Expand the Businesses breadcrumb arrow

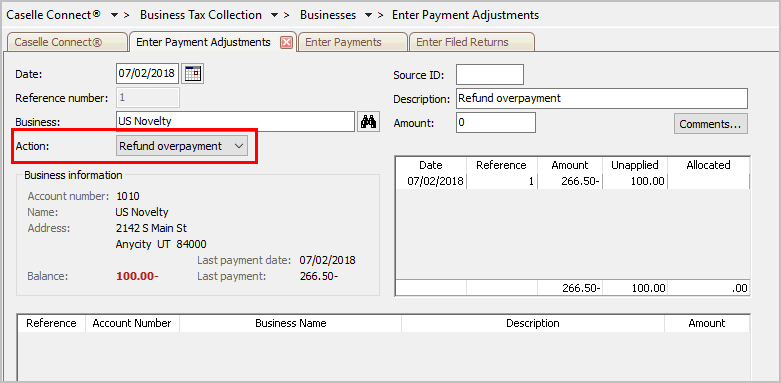pos(368,15)
